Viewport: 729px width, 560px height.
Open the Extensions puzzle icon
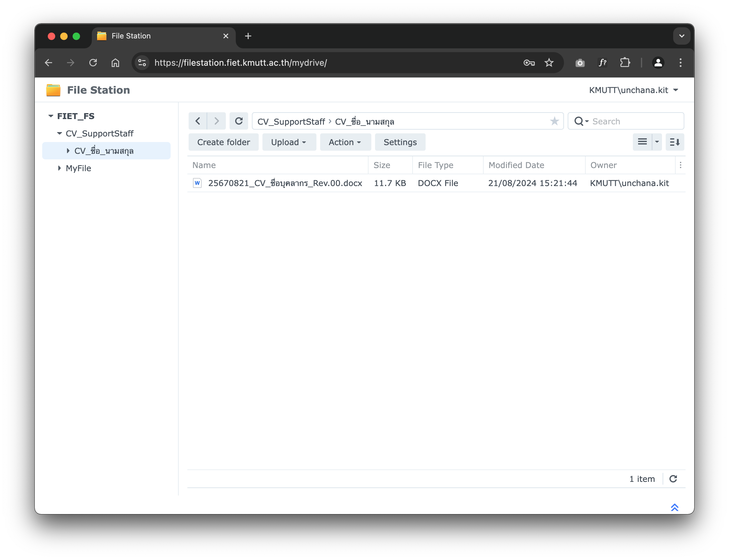pyautogui.click(x=625, y=63)
